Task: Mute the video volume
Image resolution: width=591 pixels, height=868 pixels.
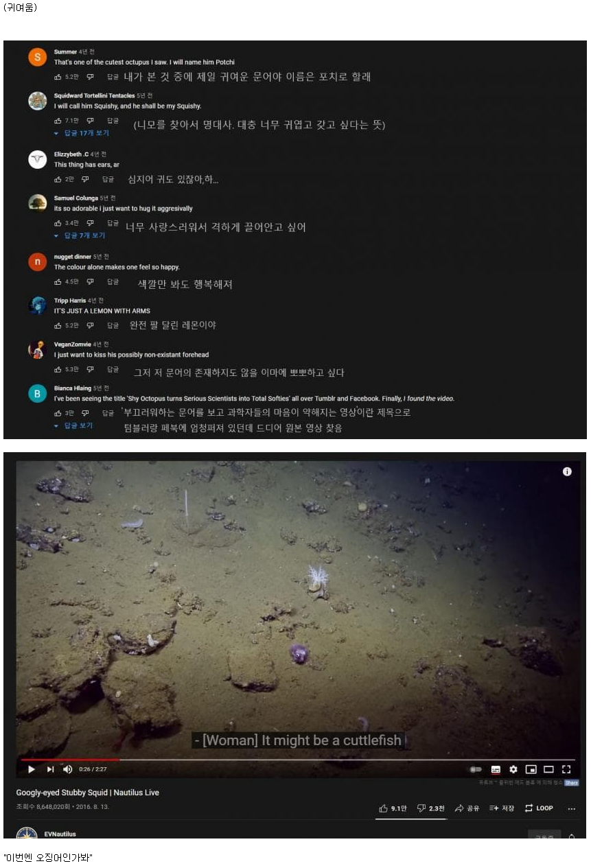Action: (68, 769)
